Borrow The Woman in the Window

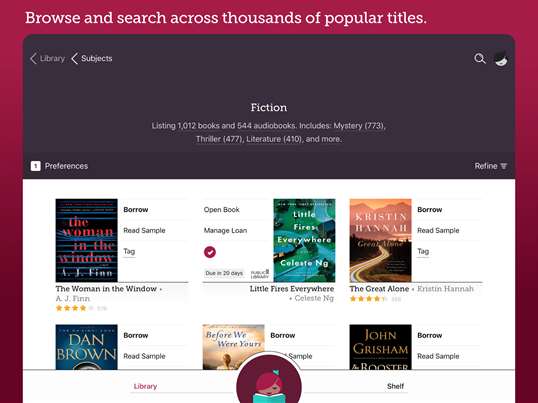tap(136, 210)
